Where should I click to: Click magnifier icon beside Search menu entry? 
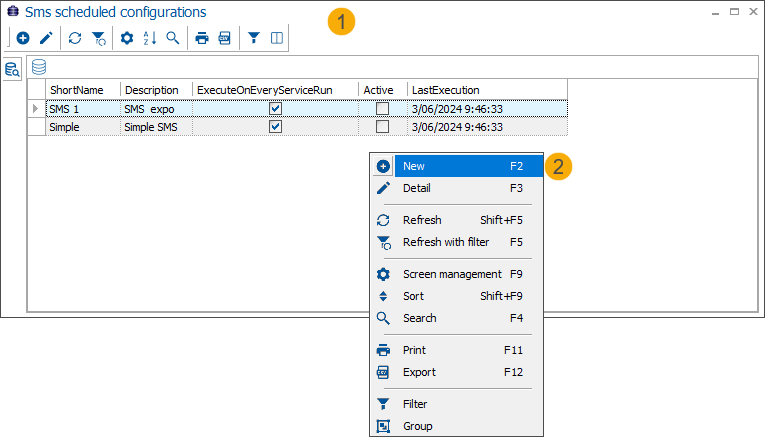pos(383,318)
